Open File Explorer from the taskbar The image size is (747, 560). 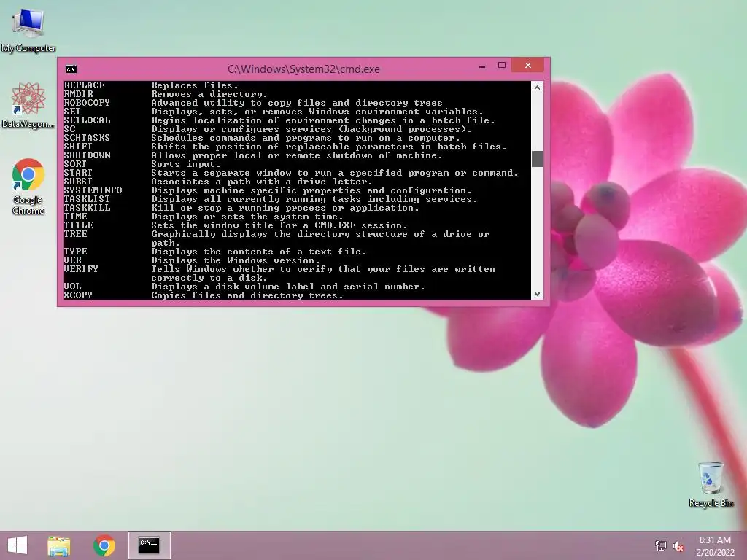[x=59, y=545]
